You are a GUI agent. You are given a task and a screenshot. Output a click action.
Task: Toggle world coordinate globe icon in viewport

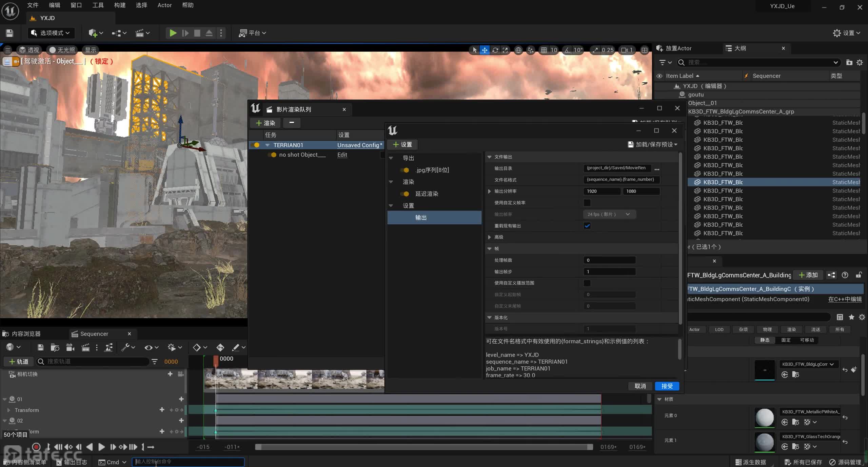[x=518, y=50]
